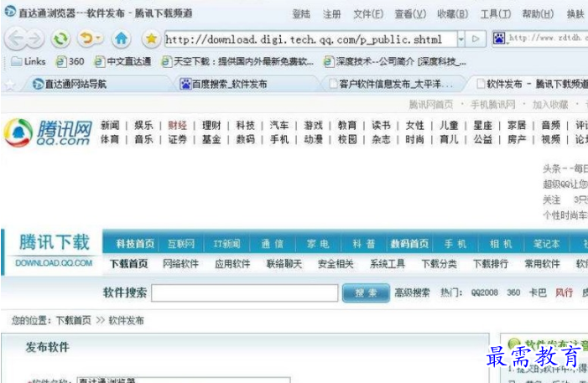Open the 安全相关 sub-navigation item

coord(336,264)
